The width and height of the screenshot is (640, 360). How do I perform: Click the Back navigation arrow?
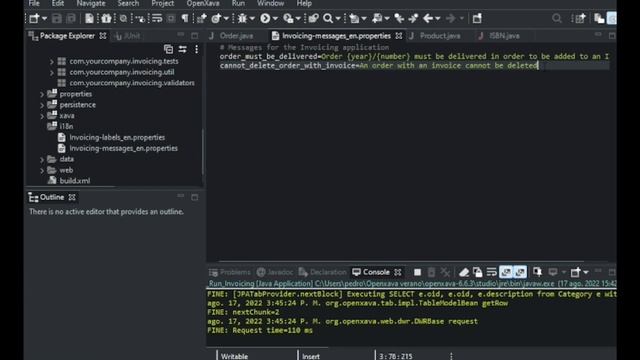[428, 18]
